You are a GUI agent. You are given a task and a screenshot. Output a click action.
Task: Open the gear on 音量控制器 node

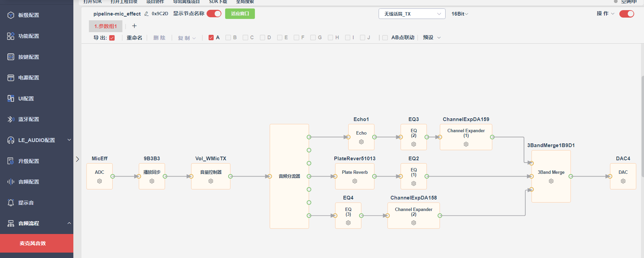click(x=211, y=181)
